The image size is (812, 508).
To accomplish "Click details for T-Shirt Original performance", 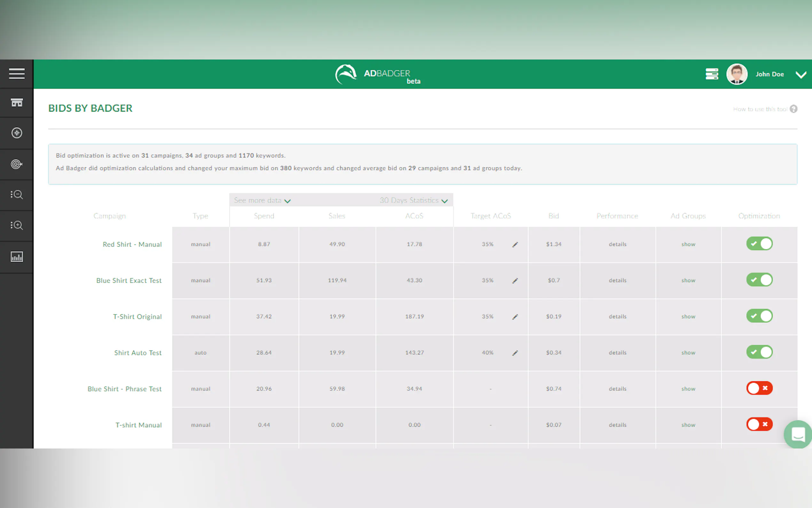I will click(617, 316).
